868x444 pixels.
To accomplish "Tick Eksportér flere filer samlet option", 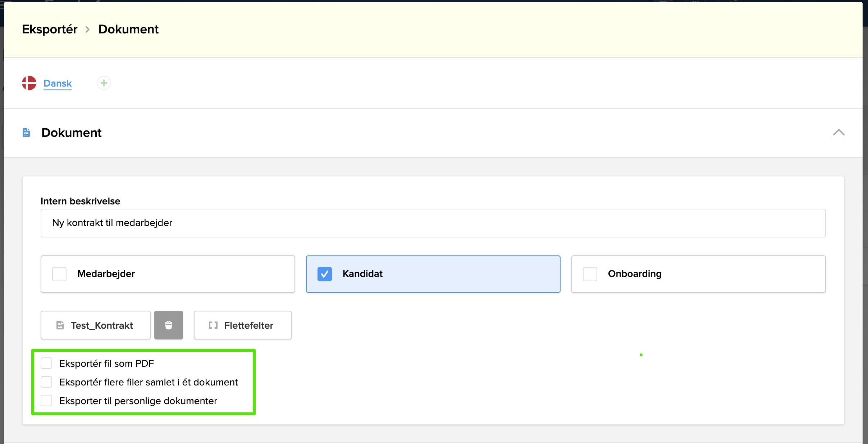I will (x=46, y=382).
